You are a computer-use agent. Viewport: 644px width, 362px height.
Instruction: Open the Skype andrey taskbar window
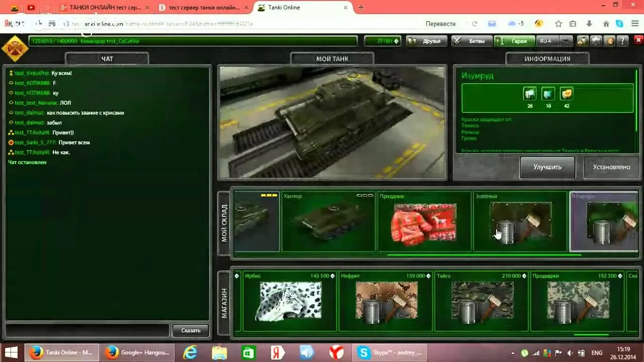(x=390, y=352)
